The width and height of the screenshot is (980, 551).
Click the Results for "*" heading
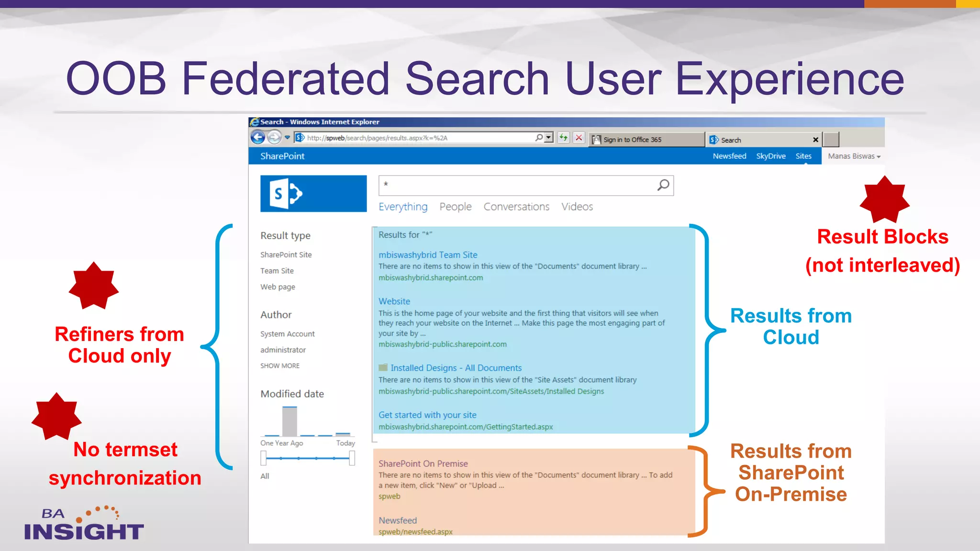405,235
